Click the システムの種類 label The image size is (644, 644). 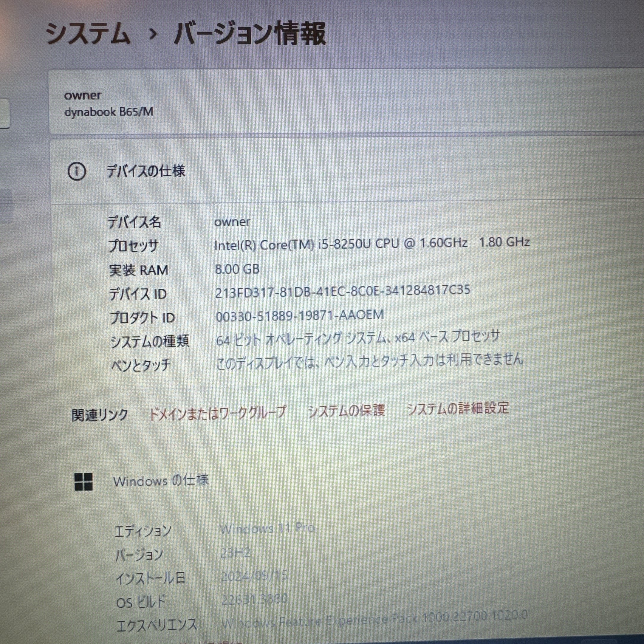point(150,342)
